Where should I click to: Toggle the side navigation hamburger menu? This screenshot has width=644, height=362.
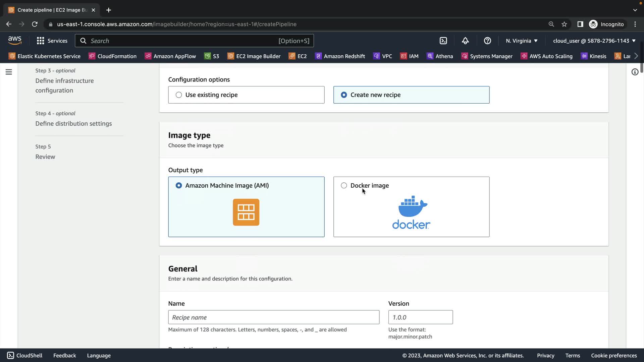9,72
